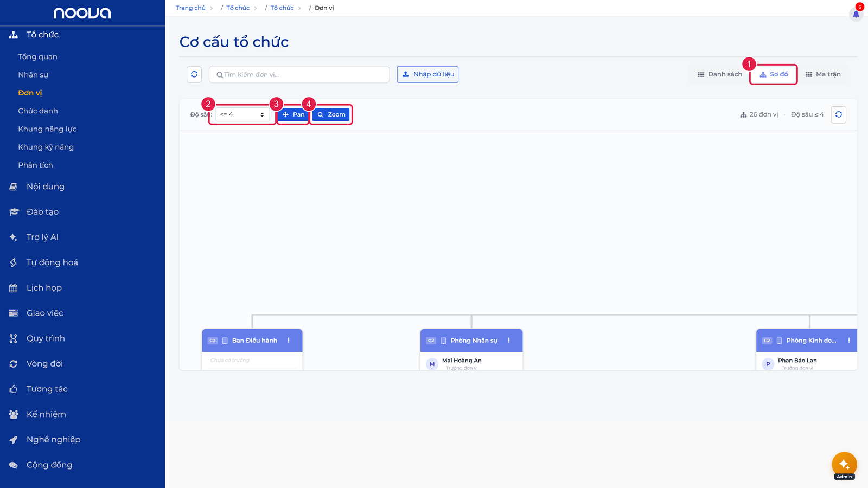The width and height of the screenshot is (868, 488).
Task: Go to Tổng quan submenu
Action: tap(37, 56)
